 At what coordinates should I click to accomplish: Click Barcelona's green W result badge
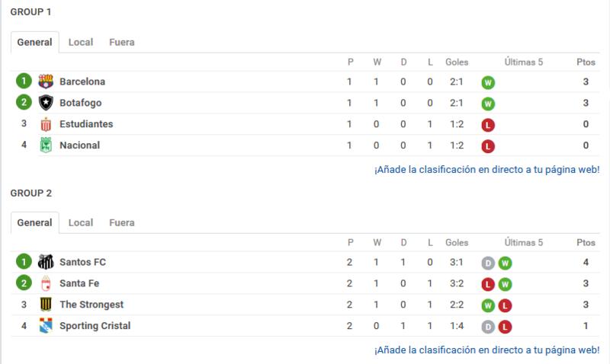(488, 82)
